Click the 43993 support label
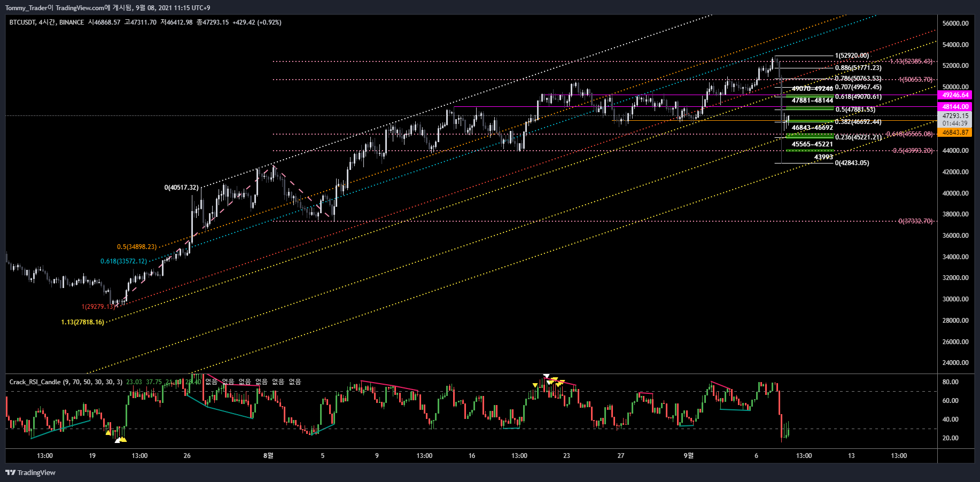Image resolution: width=980 pixels, height=482 pixels. coord(823,157)
